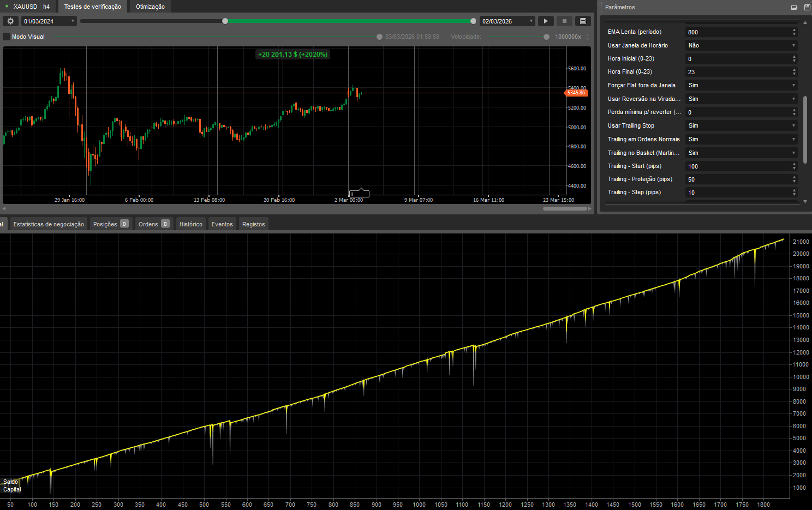
Task: Switch to the Otimização tab
Action: 150,7
